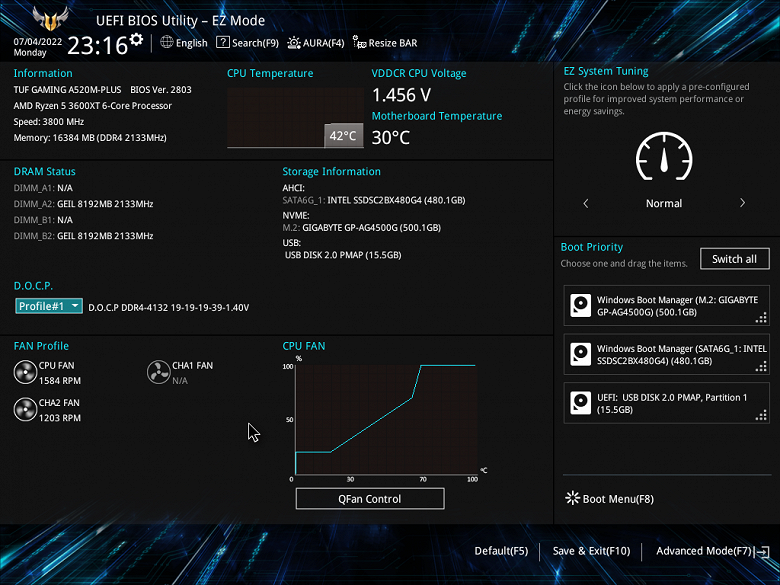Click USB DISK 2.0 PMAP storage entry

point(343,255)
